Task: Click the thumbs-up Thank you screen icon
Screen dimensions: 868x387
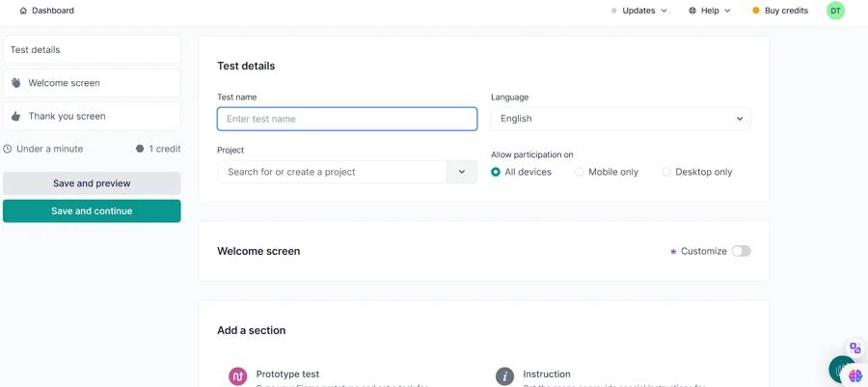Action: point(15,116)
